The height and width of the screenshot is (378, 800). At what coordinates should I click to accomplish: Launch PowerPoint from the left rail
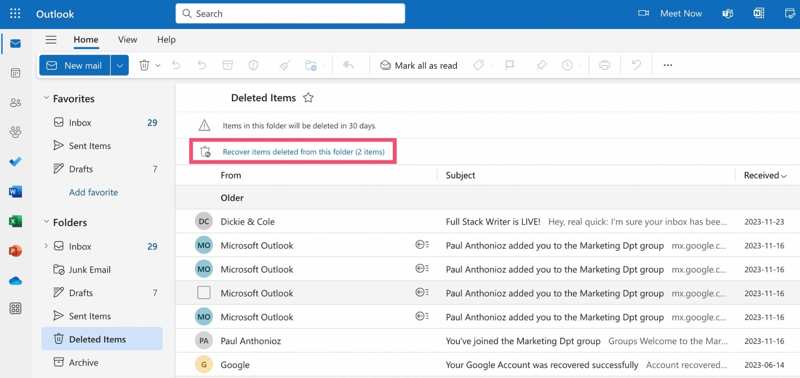(x=15, y=251)
